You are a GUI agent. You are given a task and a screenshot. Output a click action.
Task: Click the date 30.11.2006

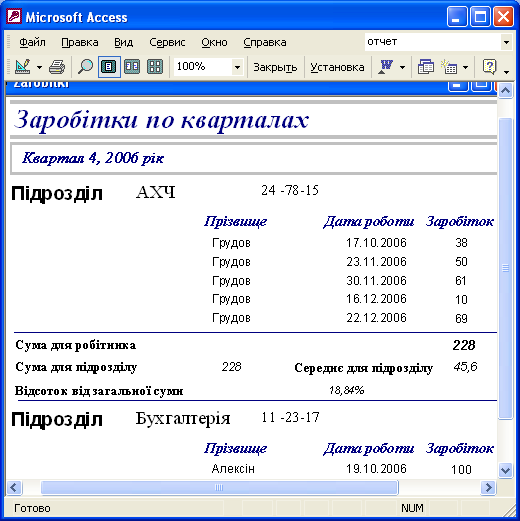pos(376,281)
